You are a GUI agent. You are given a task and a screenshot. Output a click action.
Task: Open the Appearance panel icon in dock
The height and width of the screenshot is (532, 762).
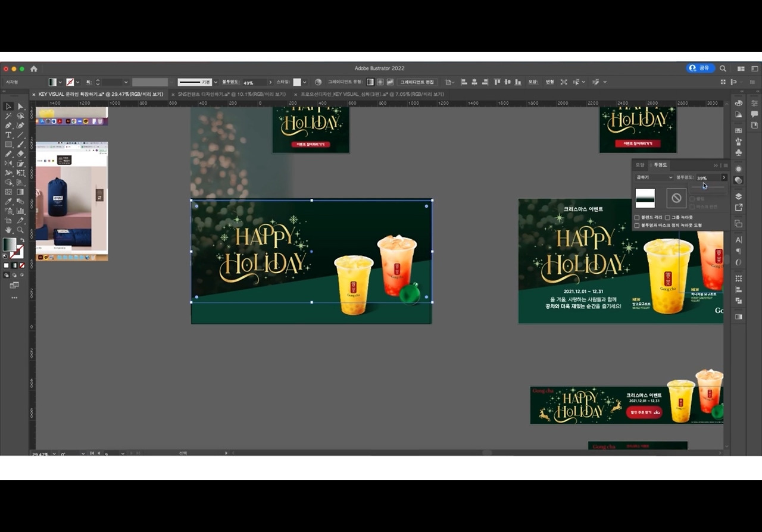coord(739,169)
